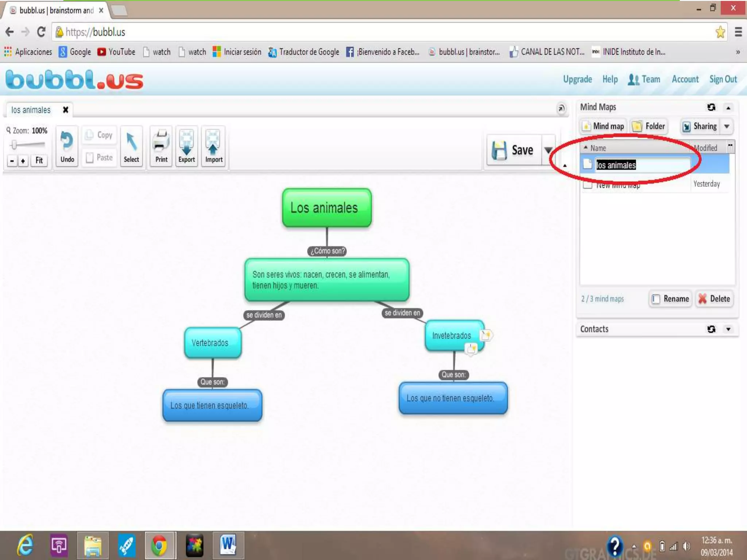Switch to the los animales tab
The image size is (747, 560).
coord(31,110)
